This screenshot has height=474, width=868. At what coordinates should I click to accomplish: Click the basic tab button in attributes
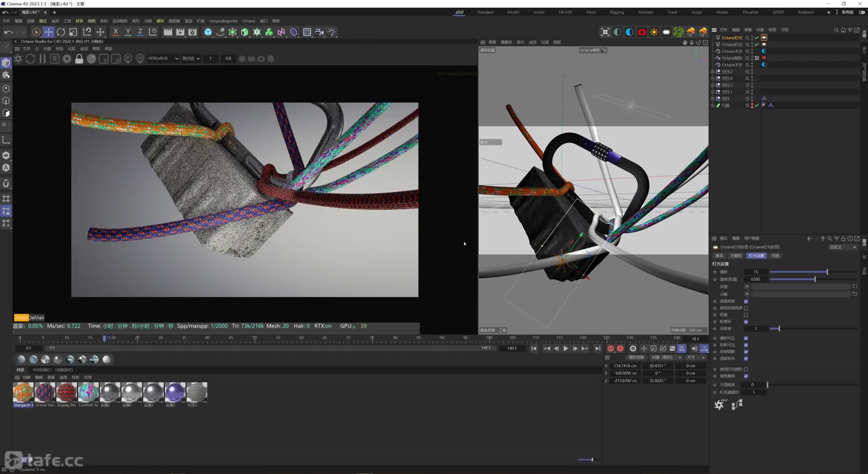pos(719,255)
